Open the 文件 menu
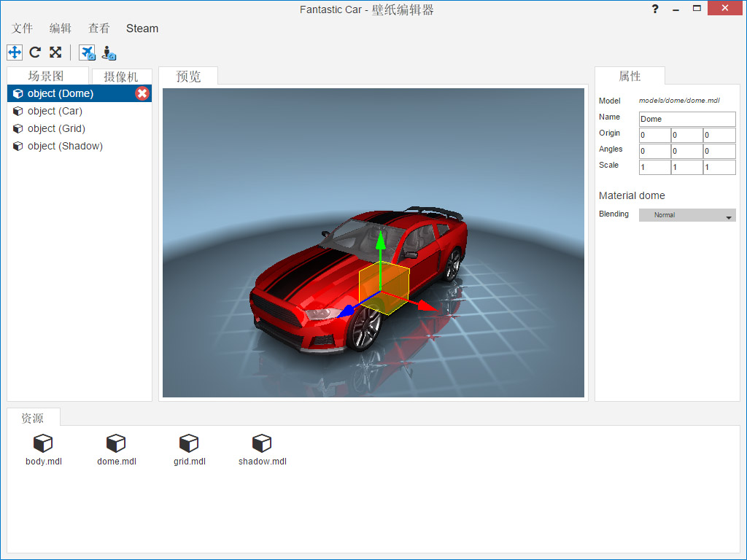The height and width of the screenshot is (560, 747). point(23,28)
